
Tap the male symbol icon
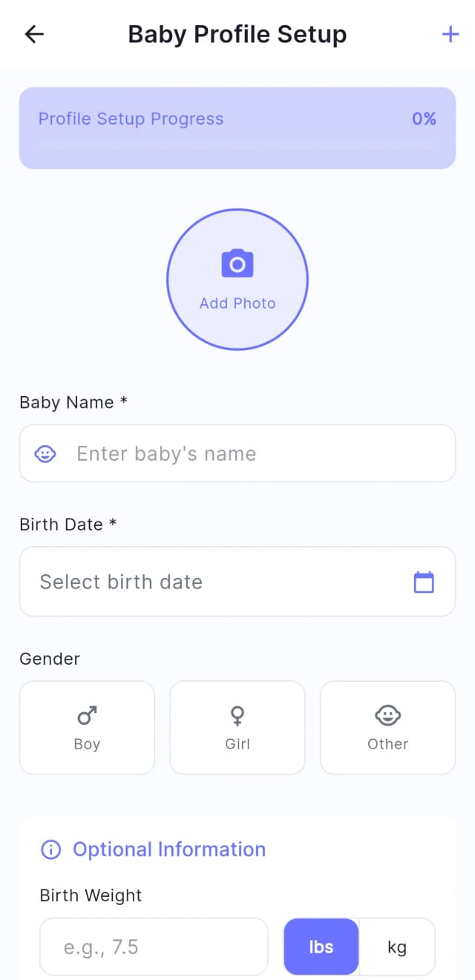[x=87, y=716]
